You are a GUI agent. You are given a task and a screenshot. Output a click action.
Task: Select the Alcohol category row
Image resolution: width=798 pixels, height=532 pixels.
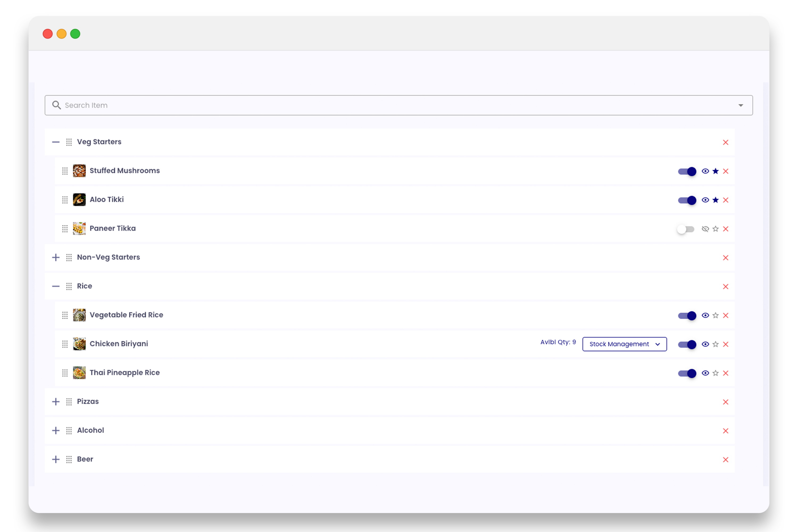(90, 430)
